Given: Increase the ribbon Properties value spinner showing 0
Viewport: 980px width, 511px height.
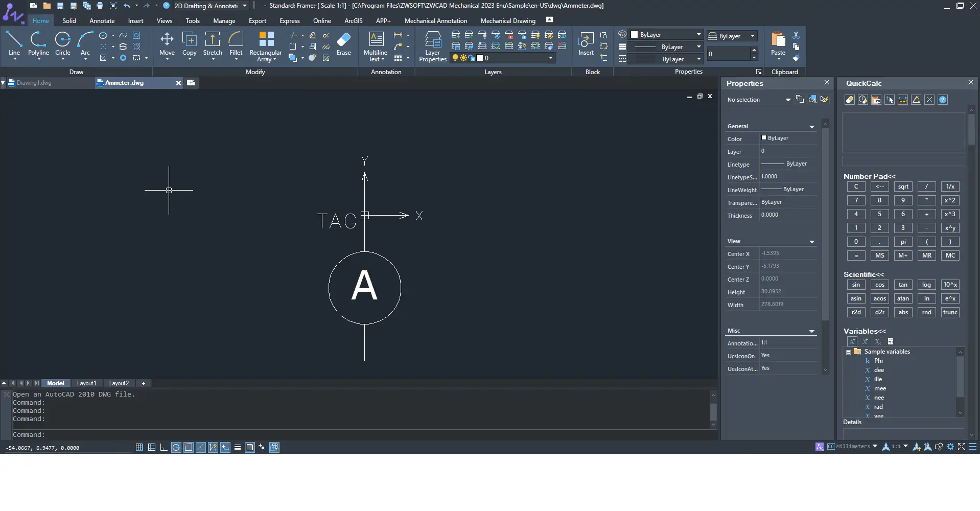Looking at the screenshot, I should click(x=754, y=51).
